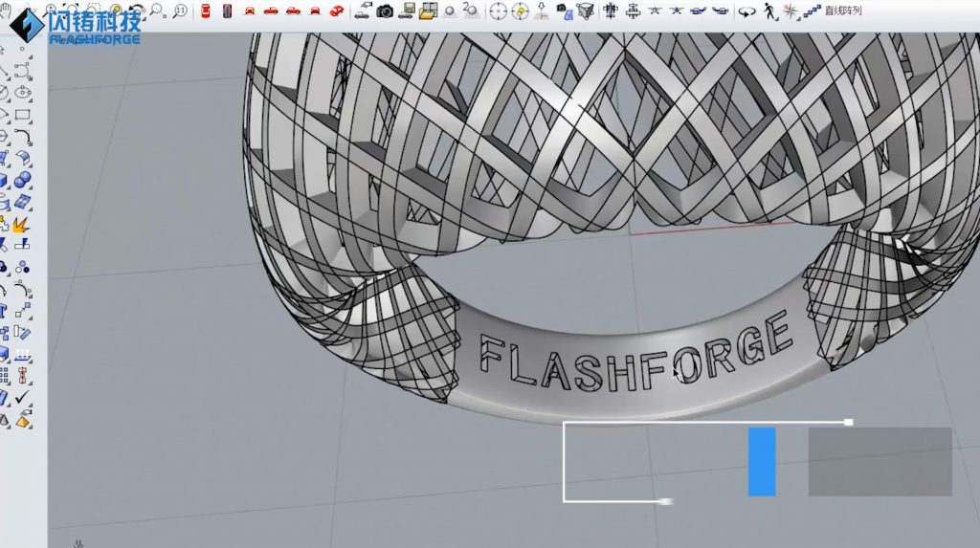Screen dimensions: 980x548
Task: Click the 直线阵列 label
Action: [843, 11]
